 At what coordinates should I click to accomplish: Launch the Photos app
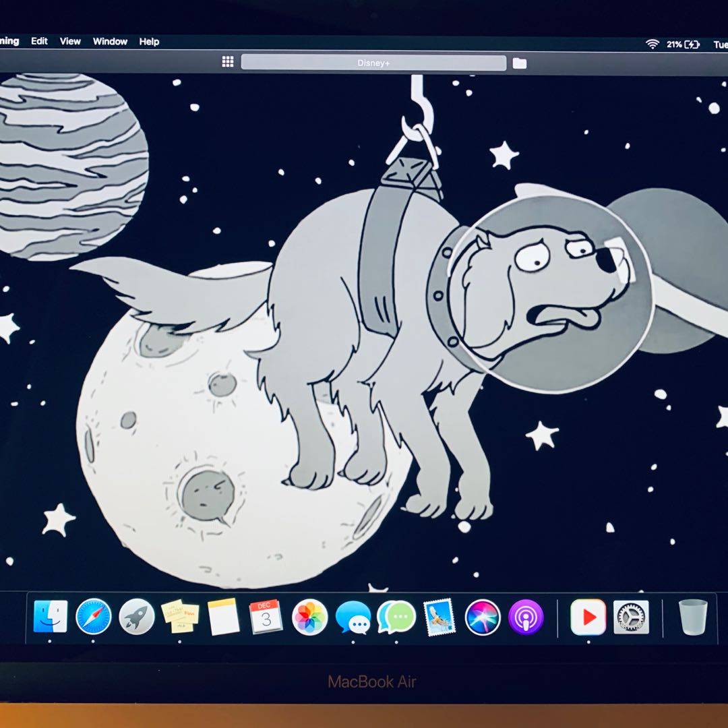coord(310,617)
